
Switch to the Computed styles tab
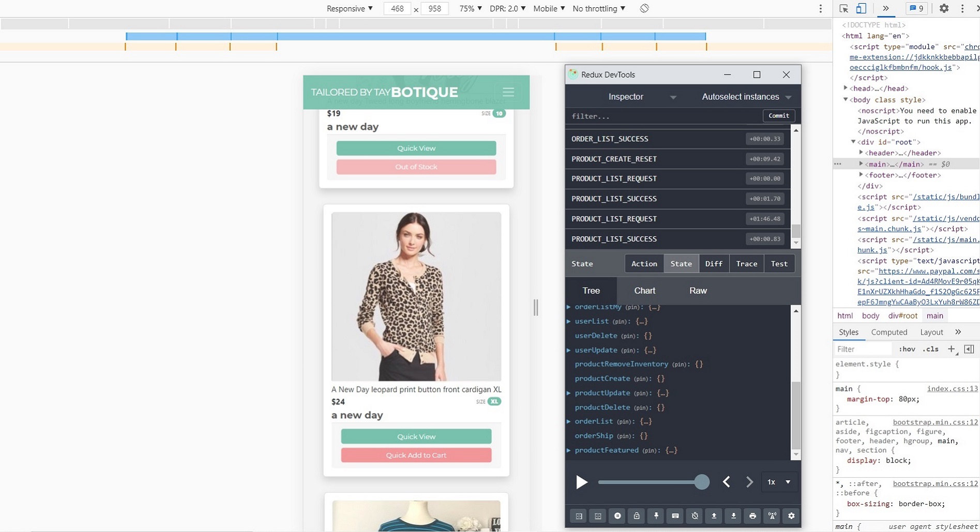click(x=889, y=332)
